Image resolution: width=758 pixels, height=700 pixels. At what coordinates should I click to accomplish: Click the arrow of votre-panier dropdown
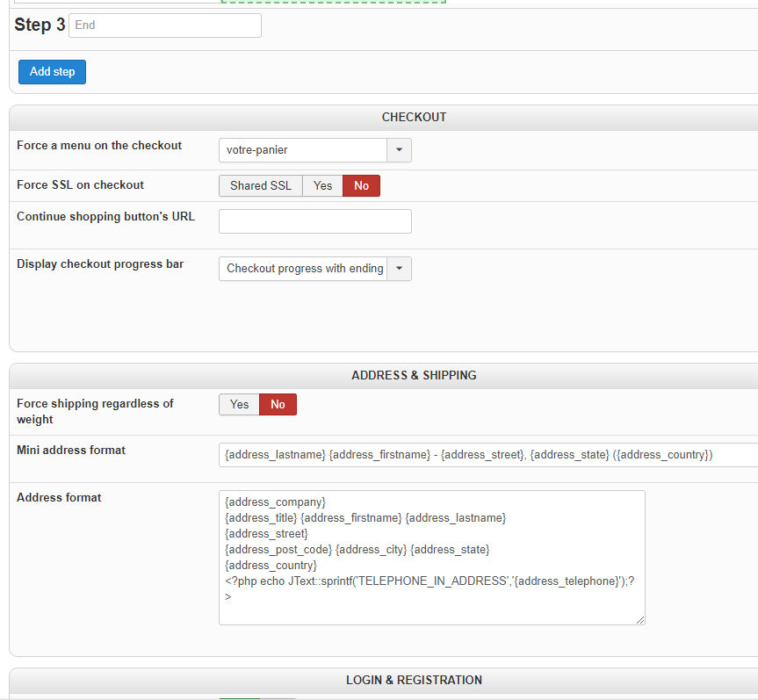(x=400, y=150)
